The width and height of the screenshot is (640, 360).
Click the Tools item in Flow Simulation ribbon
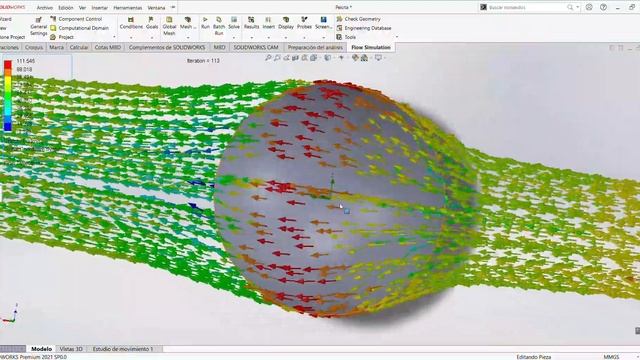(x=347, y=37)
